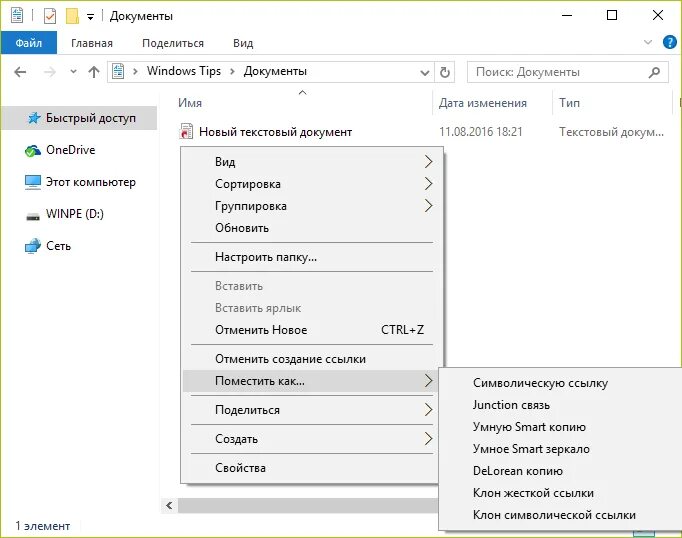Click the New Folder icon in title bar
This screenshot has width=682, height=538.
point(72,16)
